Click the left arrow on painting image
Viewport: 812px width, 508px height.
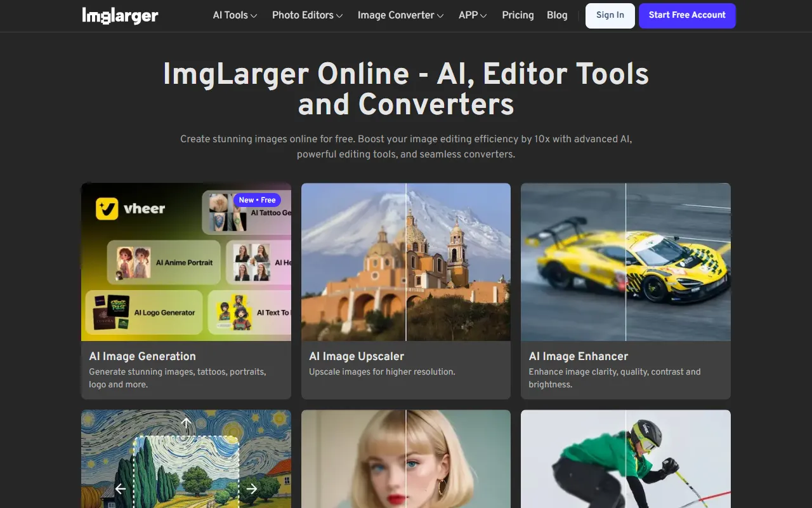(121, 488)
